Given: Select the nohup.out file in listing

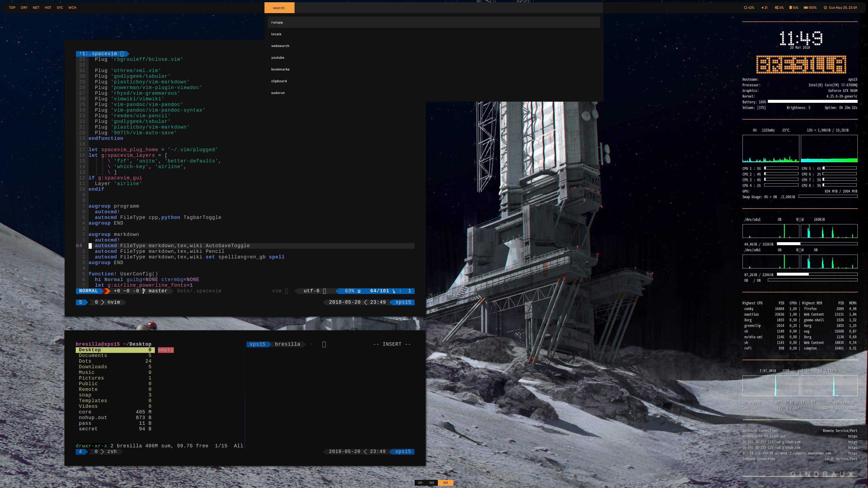Looking at the screenshot, I should point(93,418).
